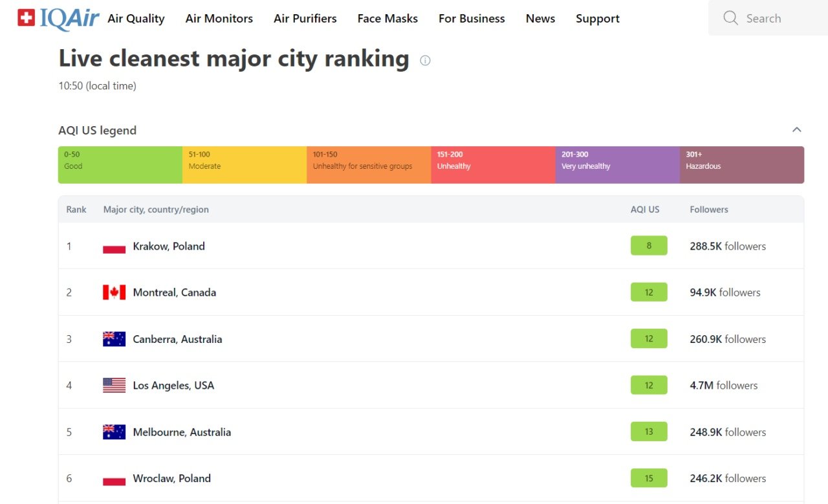Open Krakow, Poland city link
828x504 pixels.
169,247
